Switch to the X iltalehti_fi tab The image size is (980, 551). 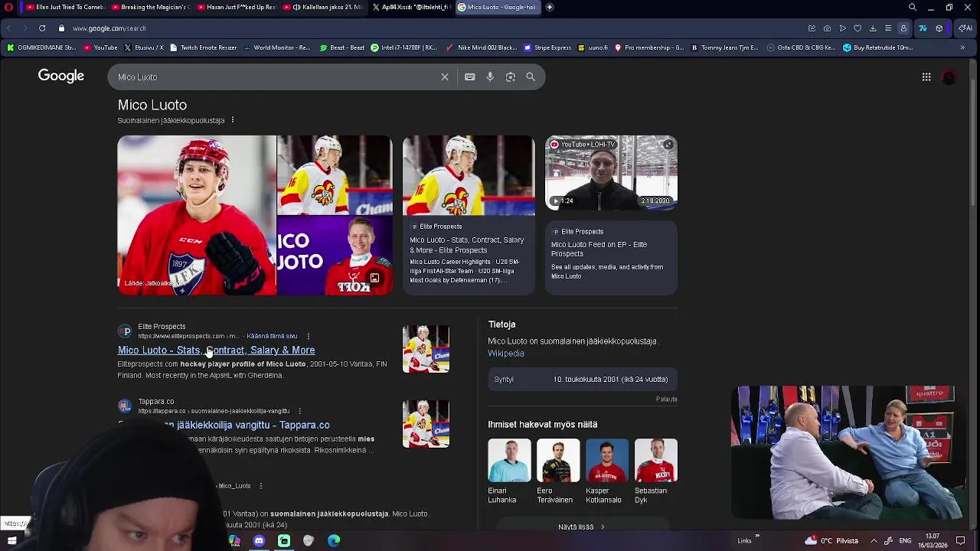coord(411,7)
